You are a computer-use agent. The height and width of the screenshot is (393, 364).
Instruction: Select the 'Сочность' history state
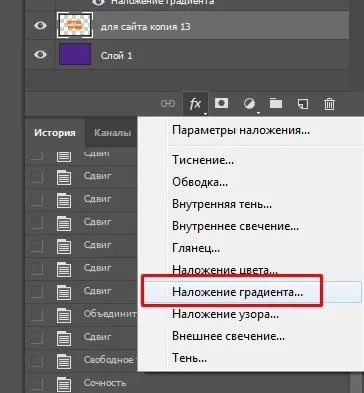pos(105,383)
